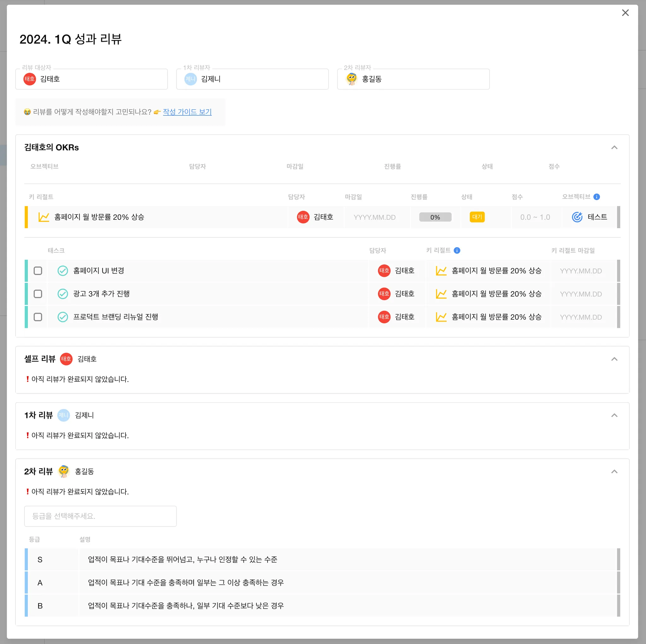Screen dimensions: 646x644
Task: Click chart icon of 홈페이지 월 방문률 key result row
Action: 44,217
